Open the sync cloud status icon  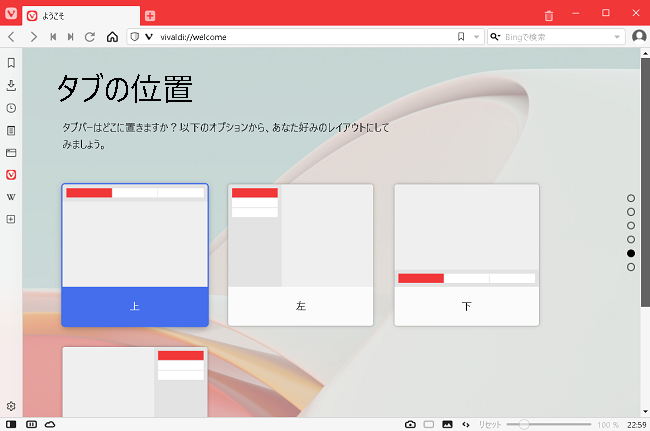tap(50, 424)
